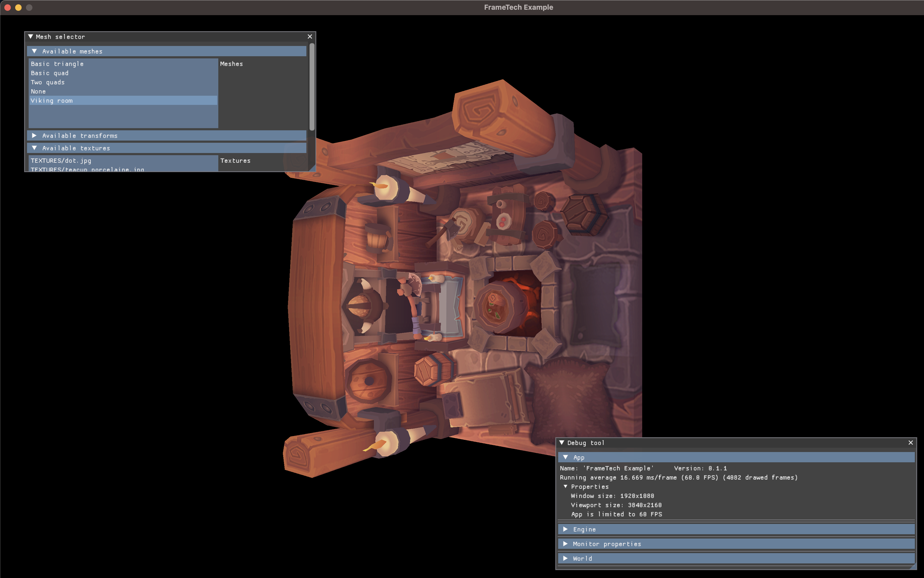
Task: Close the Mesh selector window
Action: coord(310,37)
